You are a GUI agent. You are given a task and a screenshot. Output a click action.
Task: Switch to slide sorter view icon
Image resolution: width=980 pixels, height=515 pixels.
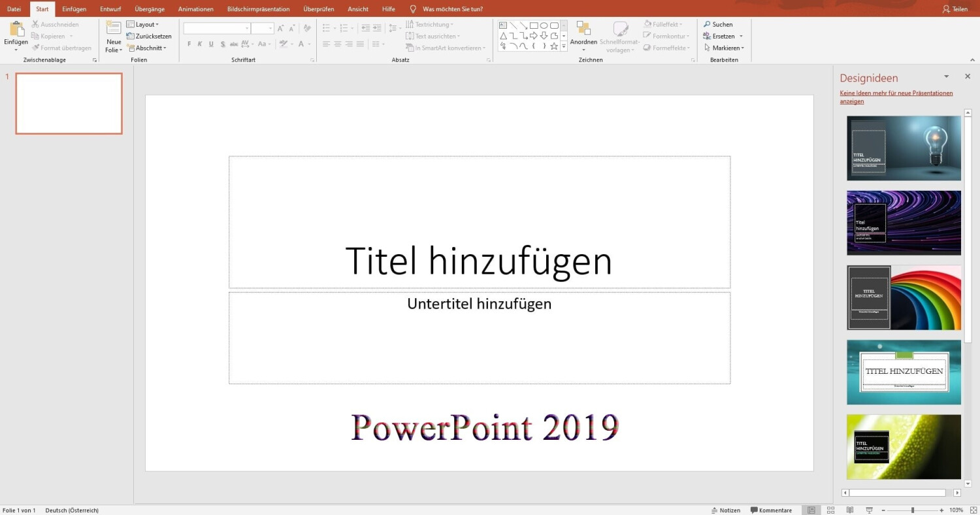tap(830, 510)
